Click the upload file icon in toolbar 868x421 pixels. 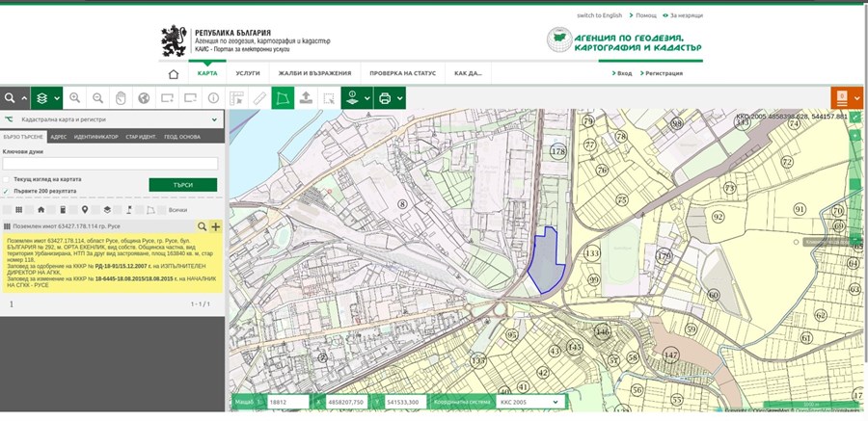point(306,98)
